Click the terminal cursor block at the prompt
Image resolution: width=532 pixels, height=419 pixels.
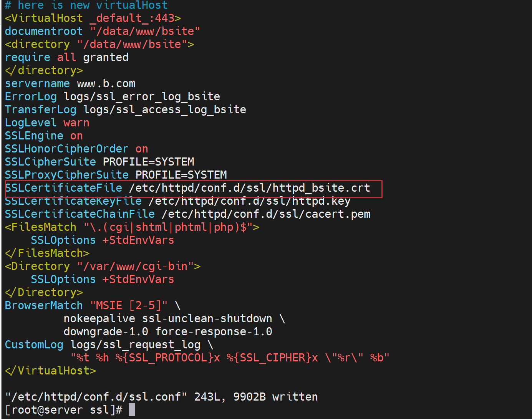click(132, 410)
